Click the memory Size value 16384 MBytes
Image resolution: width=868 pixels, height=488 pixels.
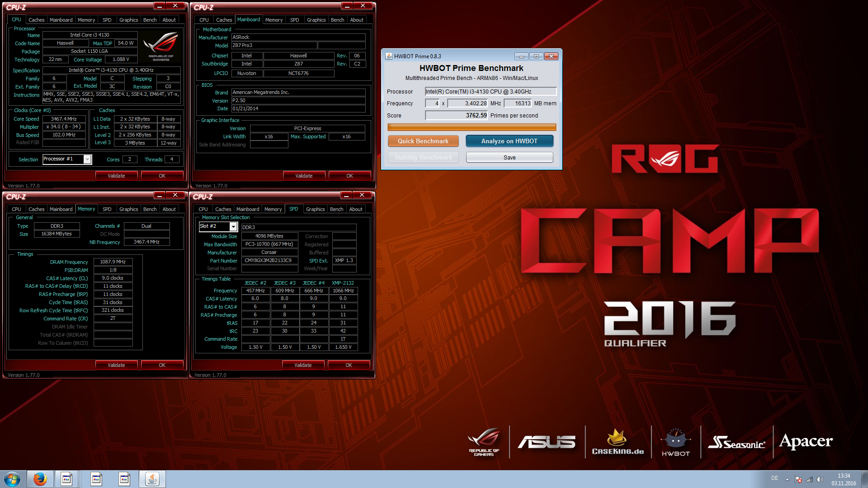point(57,234)
